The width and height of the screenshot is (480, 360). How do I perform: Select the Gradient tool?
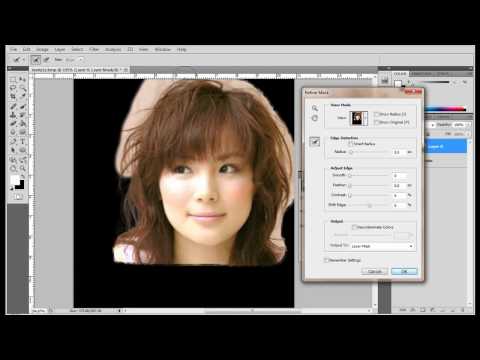pyautogui.click(x=22, y=124)
